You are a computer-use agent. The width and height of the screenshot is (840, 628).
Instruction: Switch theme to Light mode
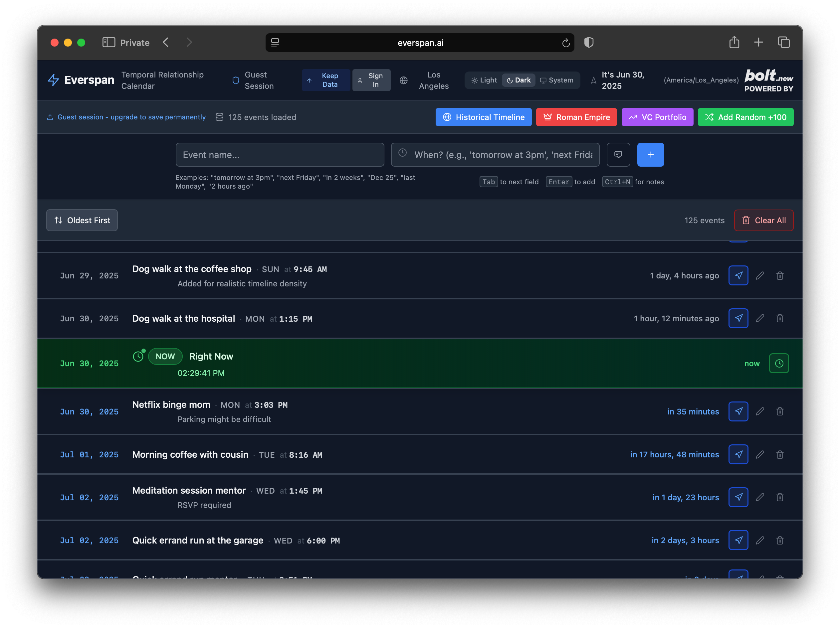tap(484, 80)
